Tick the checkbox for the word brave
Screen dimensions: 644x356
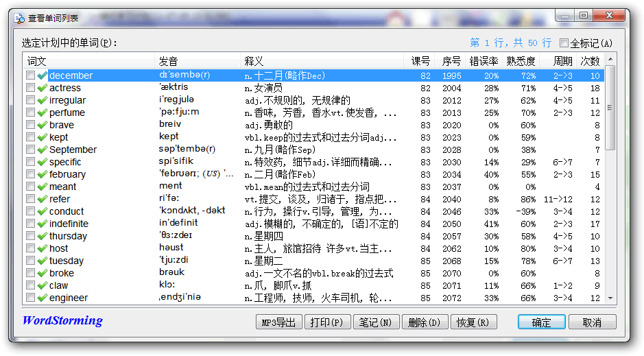(x=31, y=125)
